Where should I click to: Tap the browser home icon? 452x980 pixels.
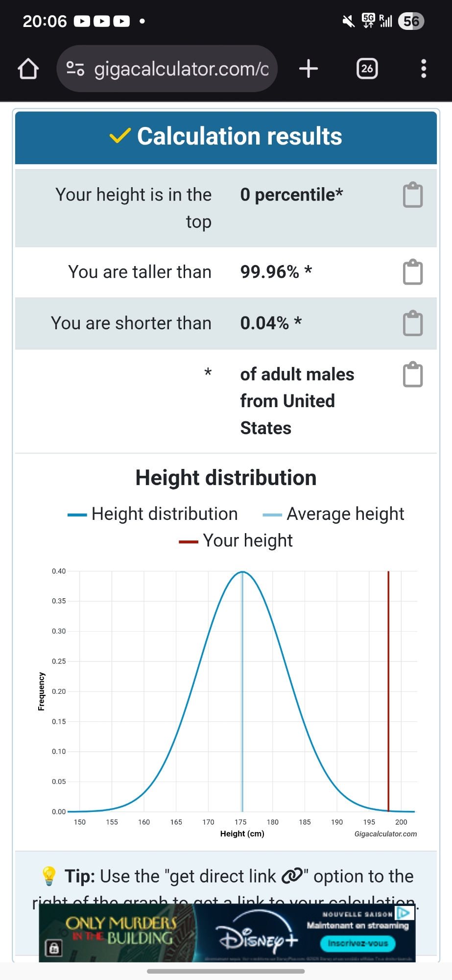pyautogui.click(x=28, y=69)
